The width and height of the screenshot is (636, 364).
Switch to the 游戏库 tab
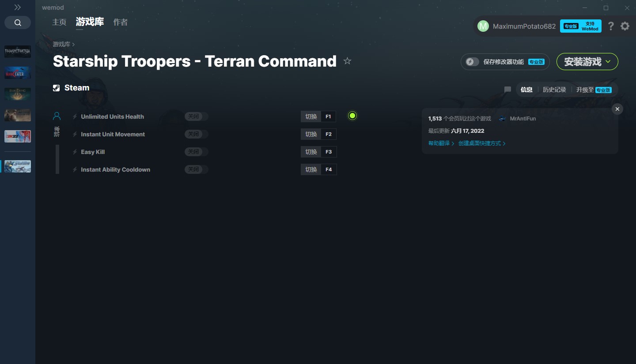[x=90, y=22]
